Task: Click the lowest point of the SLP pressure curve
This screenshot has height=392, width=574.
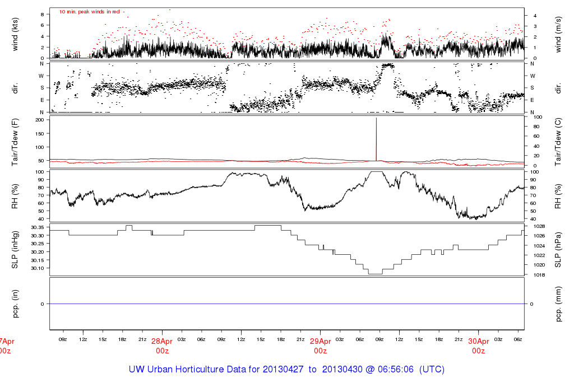Action: click(x=375, y=273)
